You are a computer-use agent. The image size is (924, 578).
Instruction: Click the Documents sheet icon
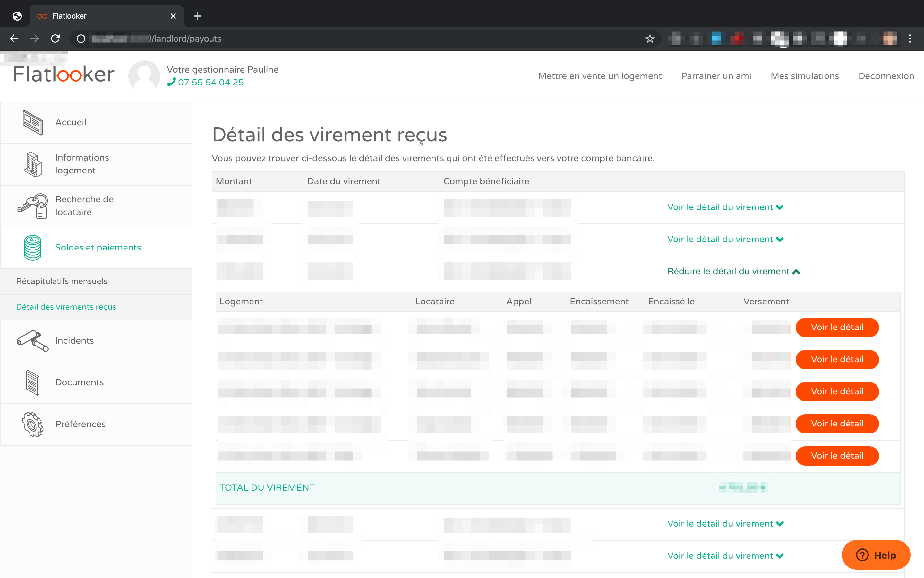[x=32, y=383]
